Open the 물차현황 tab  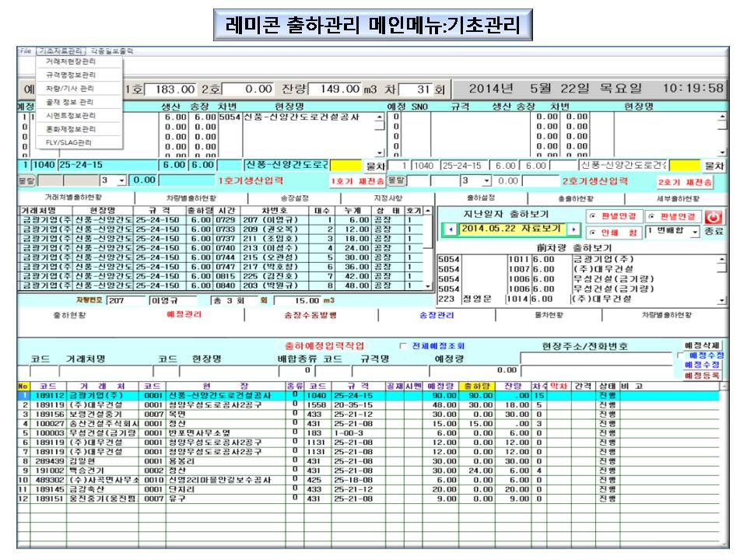pos(549,315)
